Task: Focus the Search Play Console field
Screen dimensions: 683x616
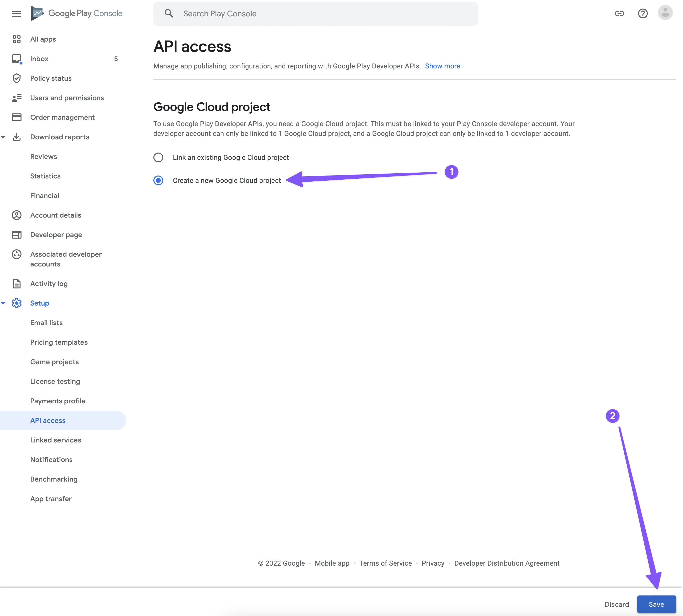Action: tap(325, 13)
